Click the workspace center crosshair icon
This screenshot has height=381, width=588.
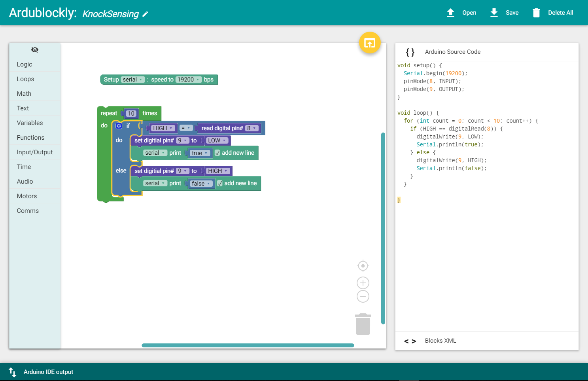pyautogui.click(x=363, y=266)
